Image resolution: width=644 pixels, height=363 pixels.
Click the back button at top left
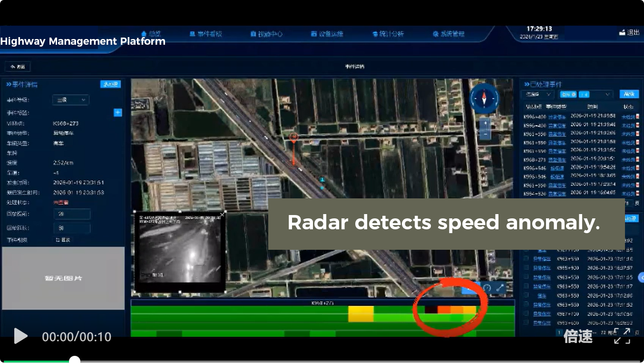pos(18,67)
